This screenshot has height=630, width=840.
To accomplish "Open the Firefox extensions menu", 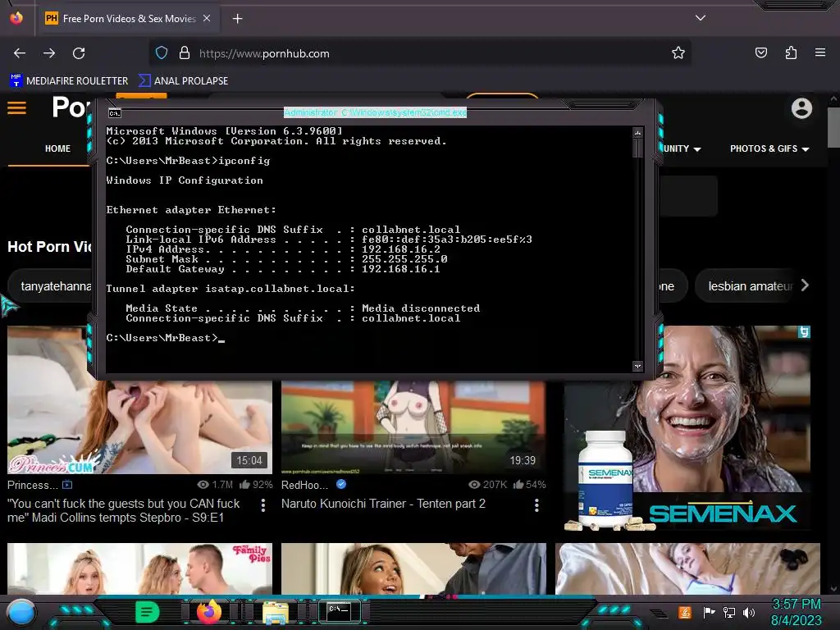I will tap(791, 52).
